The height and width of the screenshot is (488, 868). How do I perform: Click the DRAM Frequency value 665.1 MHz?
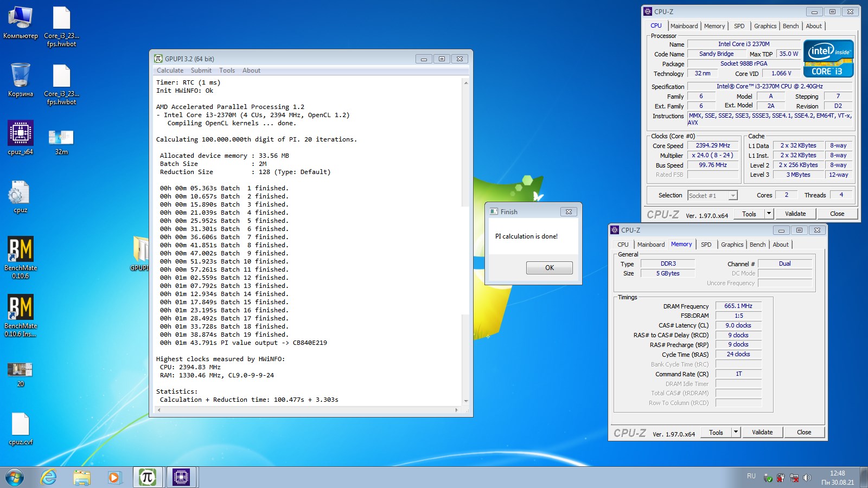tap(738, 306)
